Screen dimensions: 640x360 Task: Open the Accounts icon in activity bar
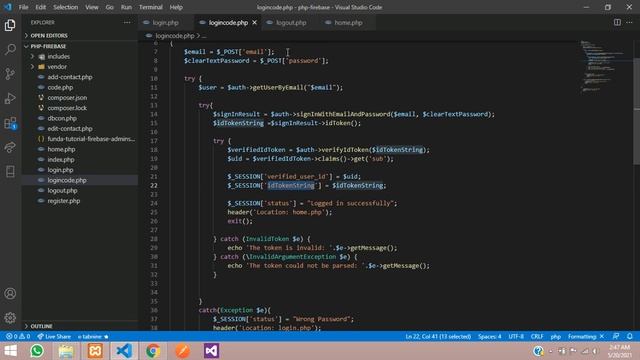(x=10, y=293)
